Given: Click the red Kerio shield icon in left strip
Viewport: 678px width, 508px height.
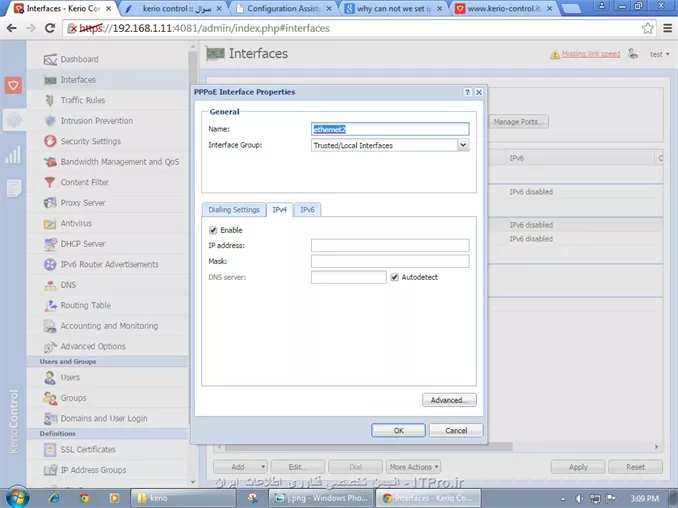Looking at the screenshot, I should click(x=13, y=85).
